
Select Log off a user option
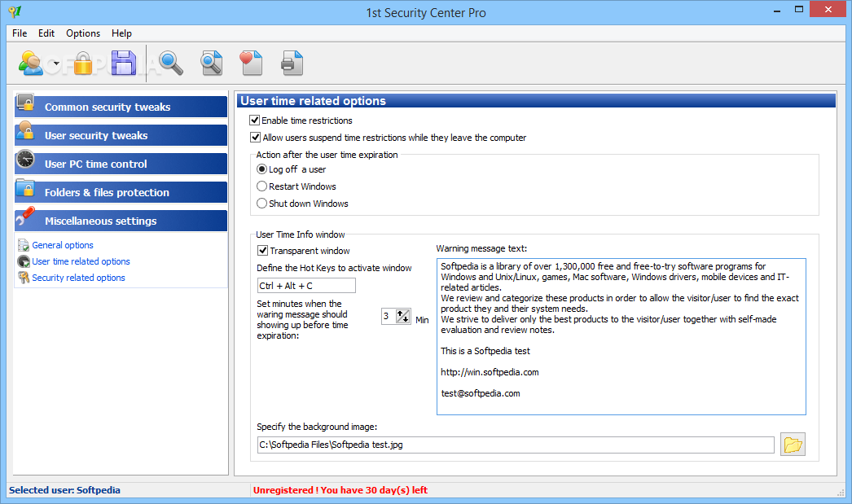tap(262, 169)
